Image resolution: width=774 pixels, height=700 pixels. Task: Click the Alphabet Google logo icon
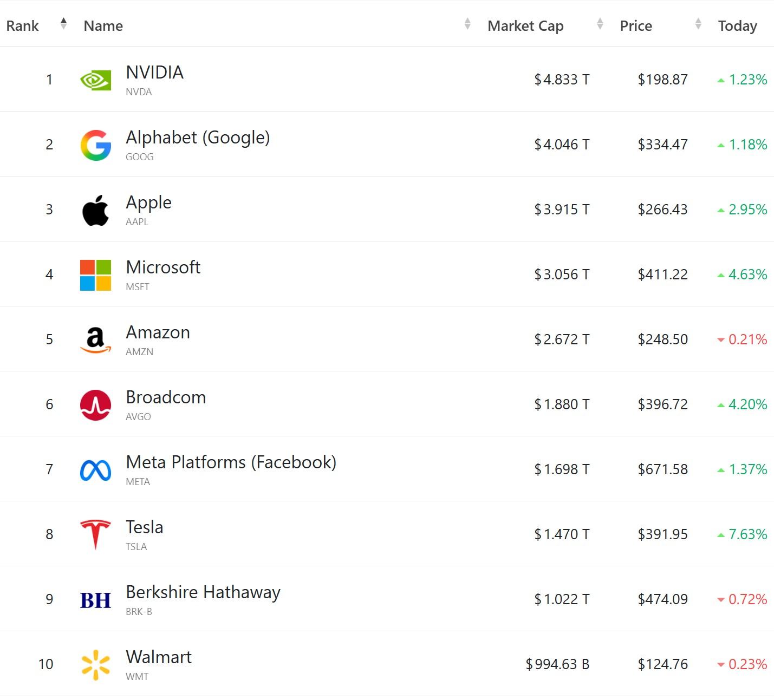pyautogui.click(x=95, y=145)
